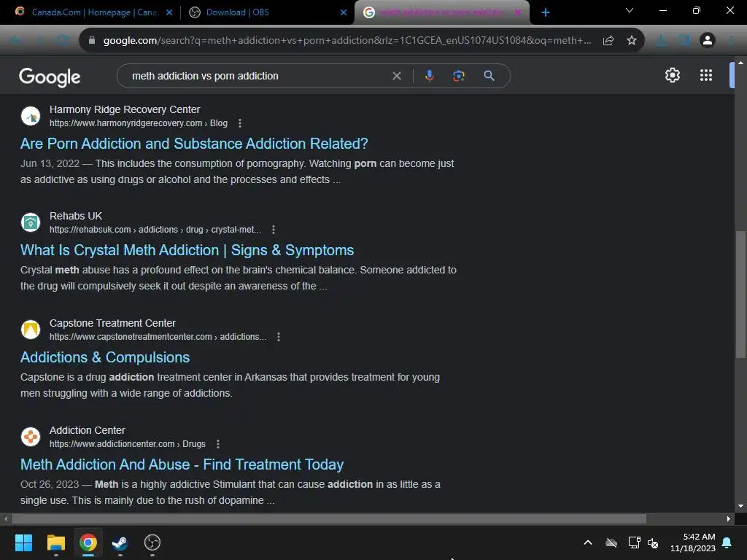Viewport: 747px width, 560px height.
Task: Submit search with the magnifying glass icon
Action: pos(489,76)
